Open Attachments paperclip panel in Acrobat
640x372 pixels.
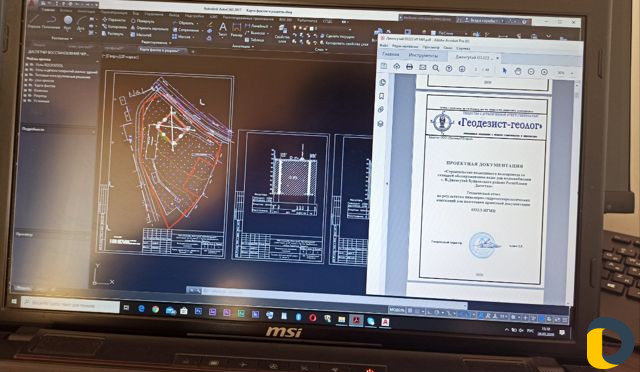[x=381, y=109]
